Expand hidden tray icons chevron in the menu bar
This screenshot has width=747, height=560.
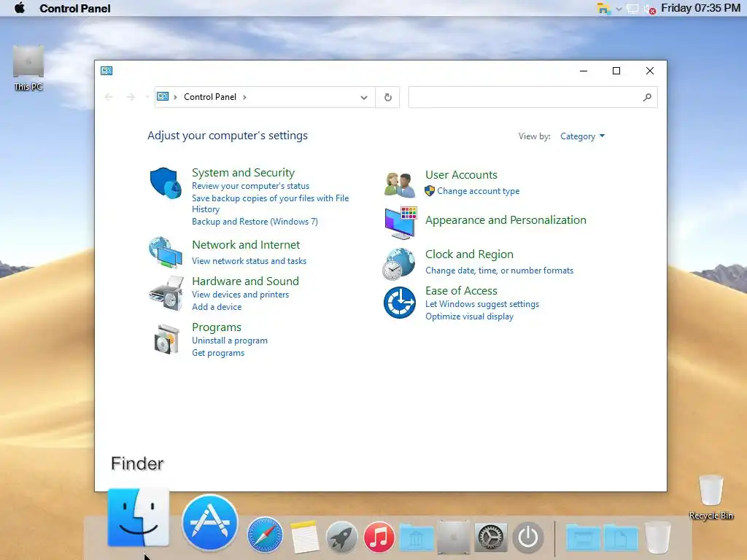coord(619,9)
